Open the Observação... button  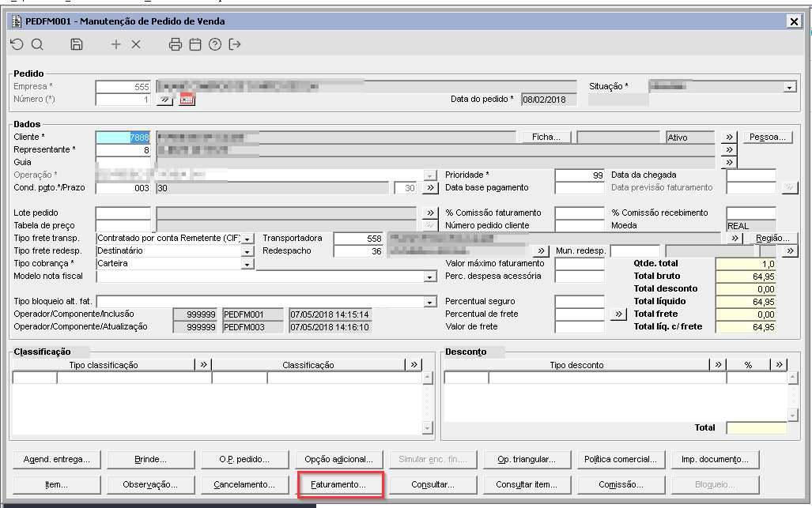click(151, 485)
